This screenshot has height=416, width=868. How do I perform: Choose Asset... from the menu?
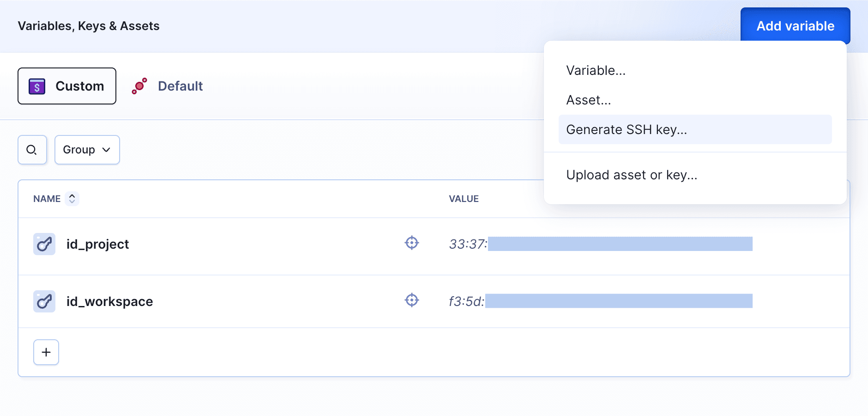(588, 100)
